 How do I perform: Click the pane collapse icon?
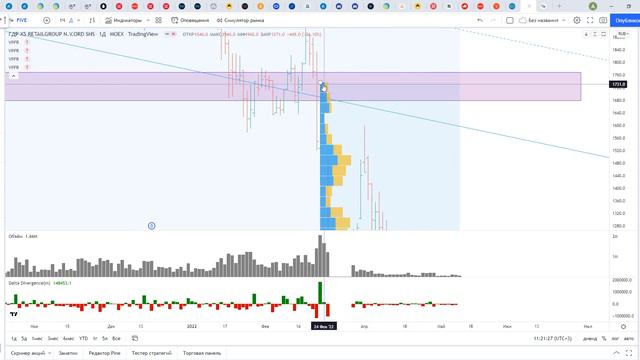pyautogui.click(x=595, y=34)
